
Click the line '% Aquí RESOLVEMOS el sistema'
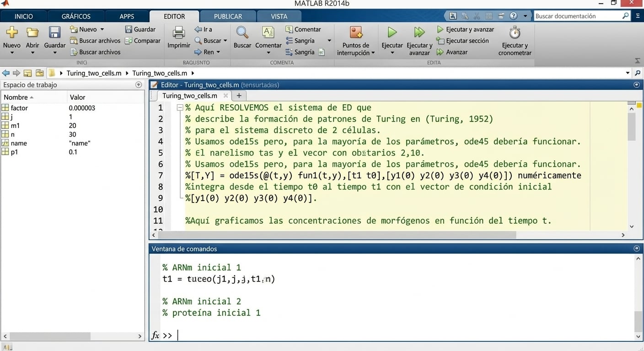point(278,108)
